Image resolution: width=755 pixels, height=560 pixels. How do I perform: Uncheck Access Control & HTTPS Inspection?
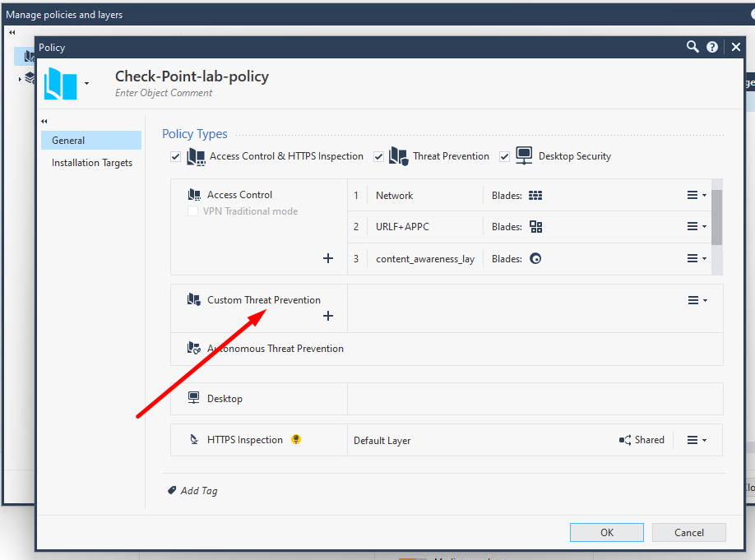[x=174, y=156]
